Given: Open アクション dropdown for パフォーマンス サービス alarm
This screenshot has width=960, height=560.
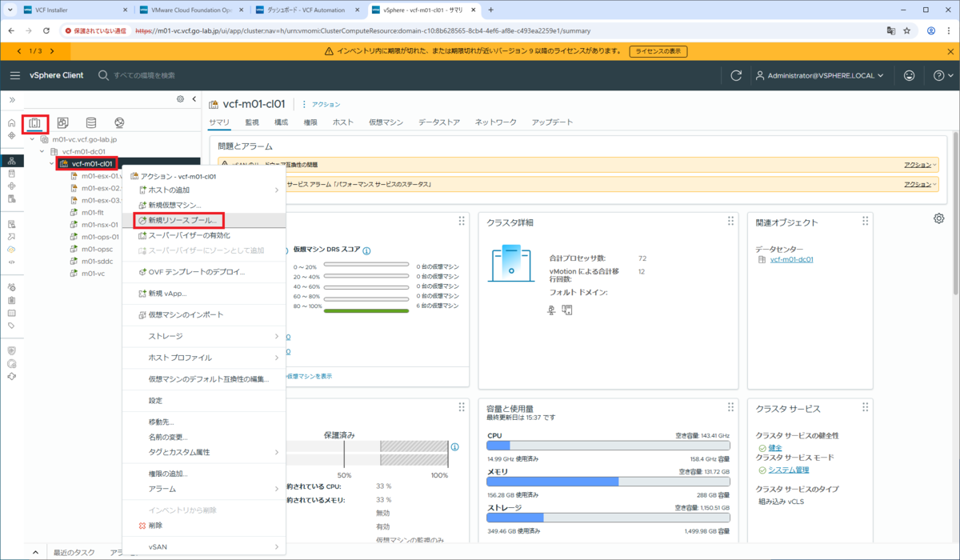Looking at the screenshot, I should 920,184.
